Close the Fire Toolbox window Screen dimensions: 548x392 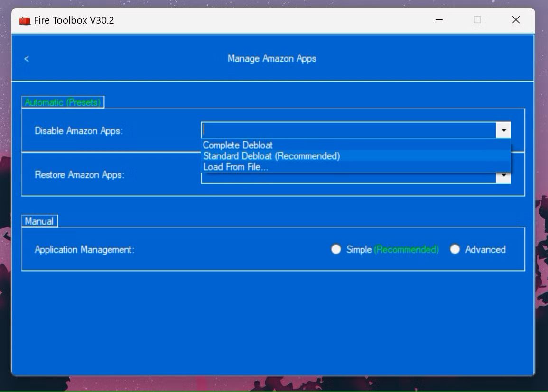point(516,20)
